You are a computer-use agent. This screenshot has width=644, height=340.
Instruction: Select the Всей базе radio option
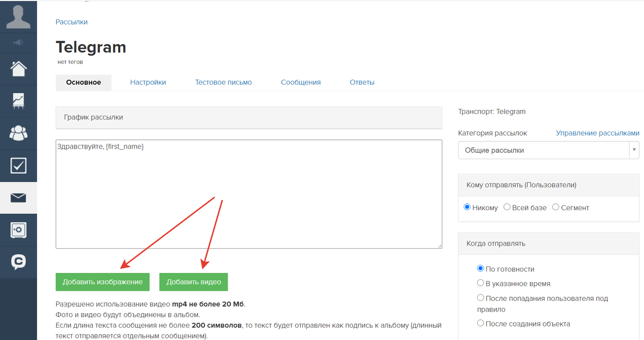pos(507,207)
